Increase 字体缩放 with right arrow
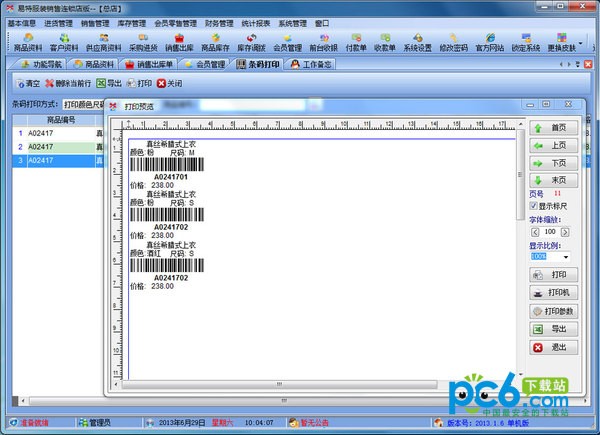Screen dimensions: 600x435 pyautogui.click(x=565, y=232)
